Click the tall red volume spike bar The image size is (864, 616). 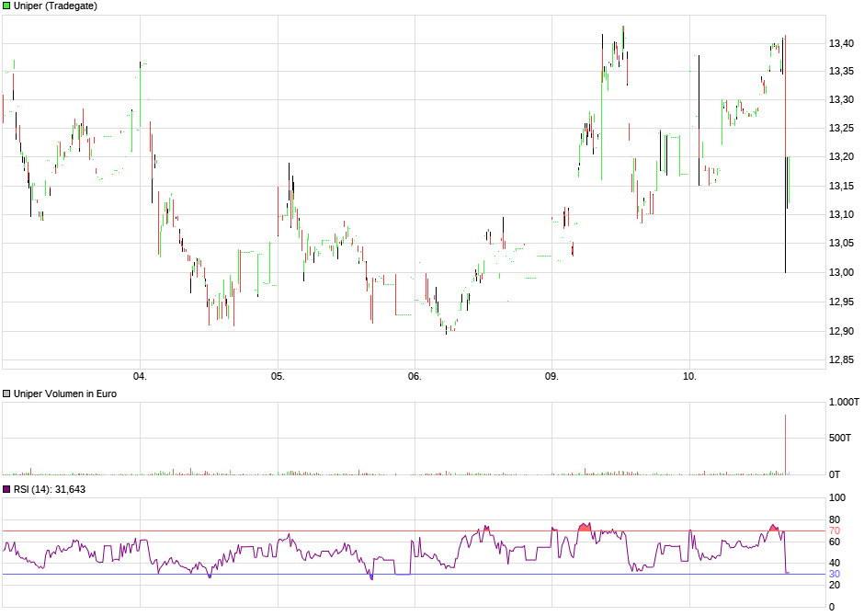[x=785, y=444]
